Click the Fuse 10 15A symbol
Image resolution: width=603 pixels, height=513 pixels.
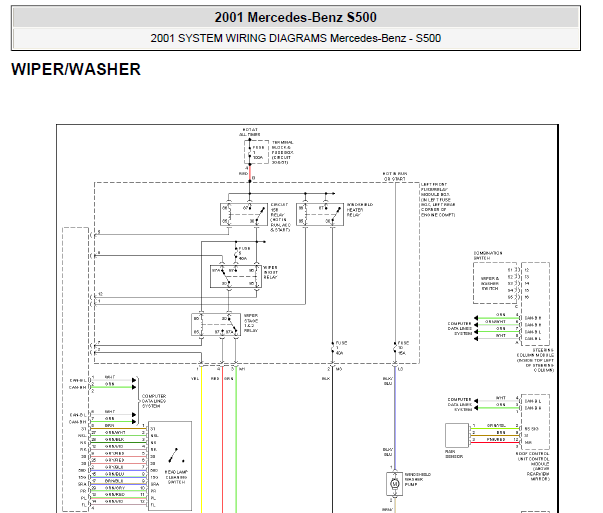395,348
